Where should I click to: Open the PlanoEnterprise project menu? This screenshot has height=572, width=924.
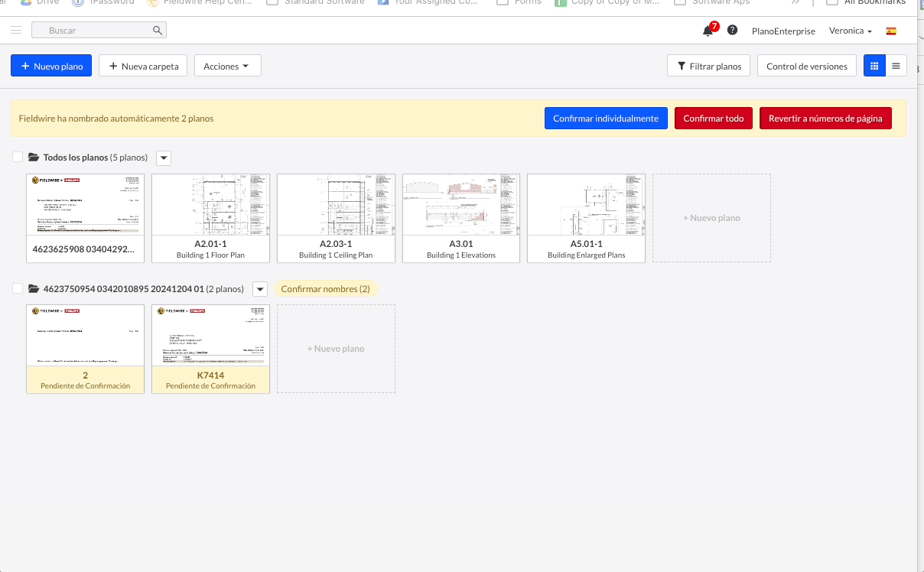[x=783, y=31]
